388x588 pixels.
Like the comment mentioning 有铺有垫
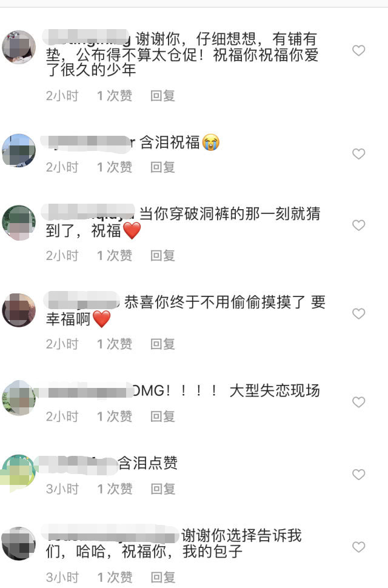point(359,50)
